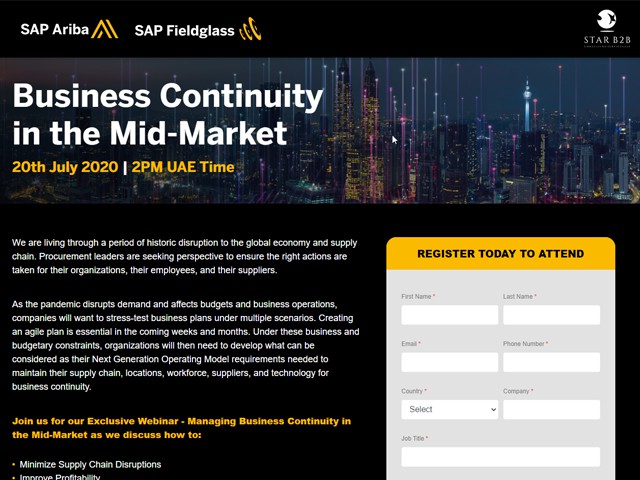
Task: Click the SAP Fieldglass logo
Action: (198, 29)
